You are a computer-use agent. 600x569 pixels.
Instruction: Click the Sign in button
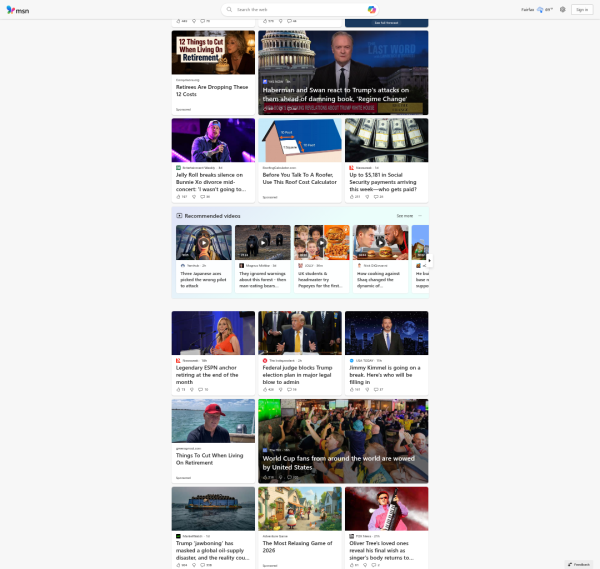pos(582,10)
